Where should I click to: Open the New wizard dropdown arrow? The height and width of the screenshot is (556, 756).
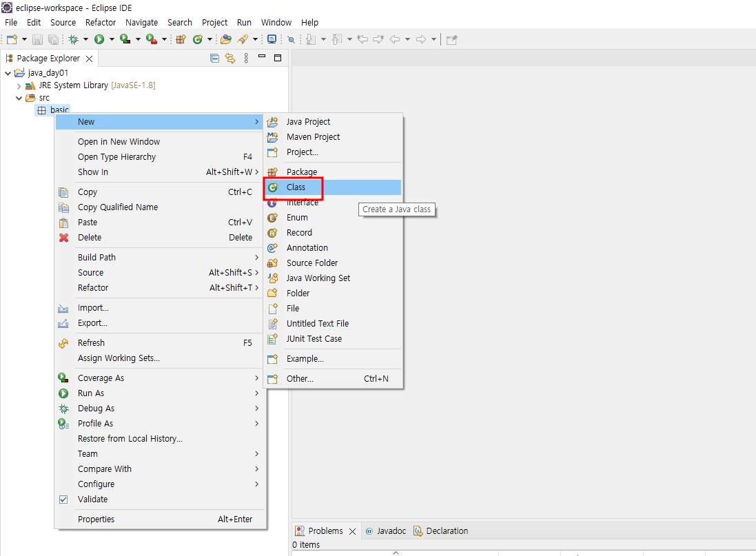click(x=24, y=39)
